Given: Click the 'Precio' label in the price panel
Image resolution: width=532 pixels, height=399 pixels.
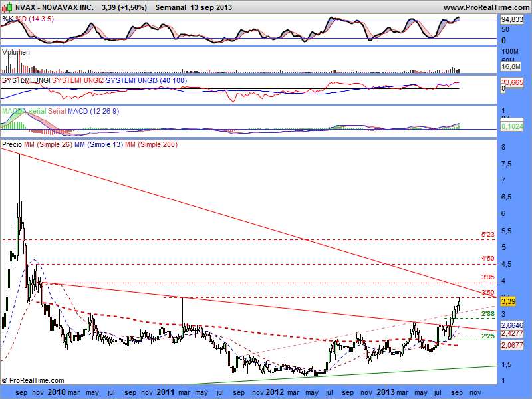Looking at the screenshot, I should coord(12,144).
